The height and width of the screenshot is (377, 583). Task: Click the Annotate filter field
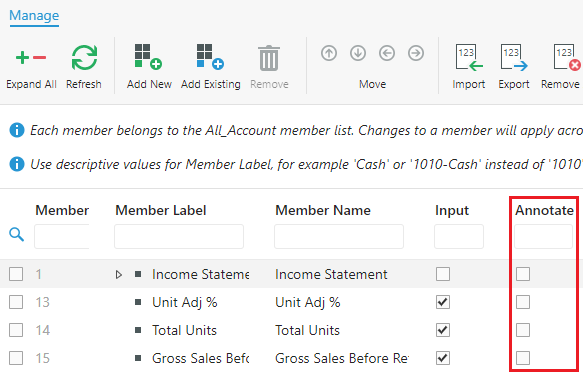pyautogui.click(x=543, y=236)
